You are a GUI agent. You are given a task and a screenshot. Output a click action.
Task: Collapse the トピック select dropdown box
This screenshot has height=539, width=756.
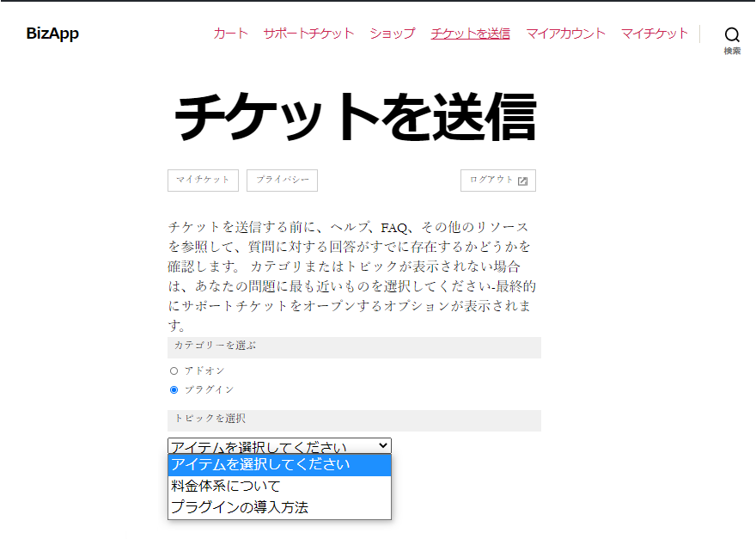[x=280, y=446]
